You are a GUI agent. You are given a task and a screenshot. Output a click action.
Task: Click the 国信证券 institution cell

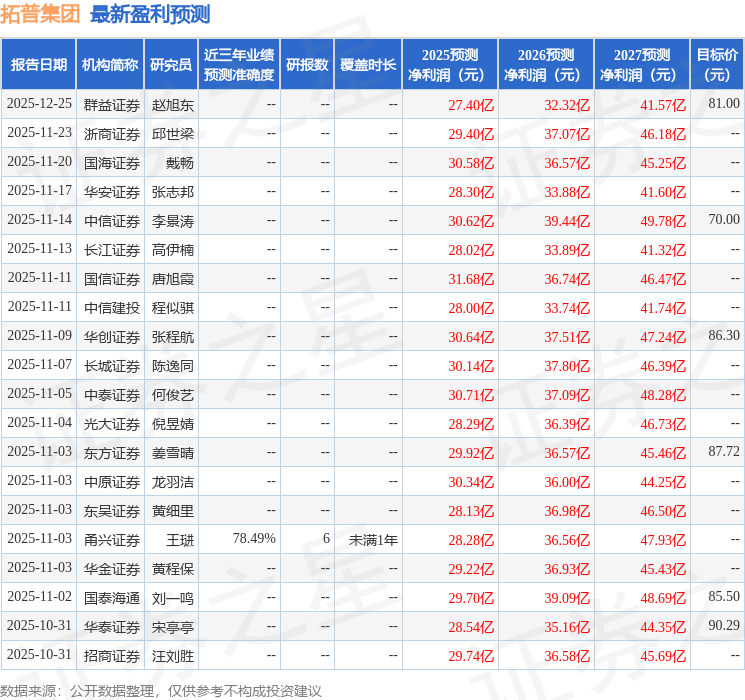pyautogui.click(x=112, y=279)
